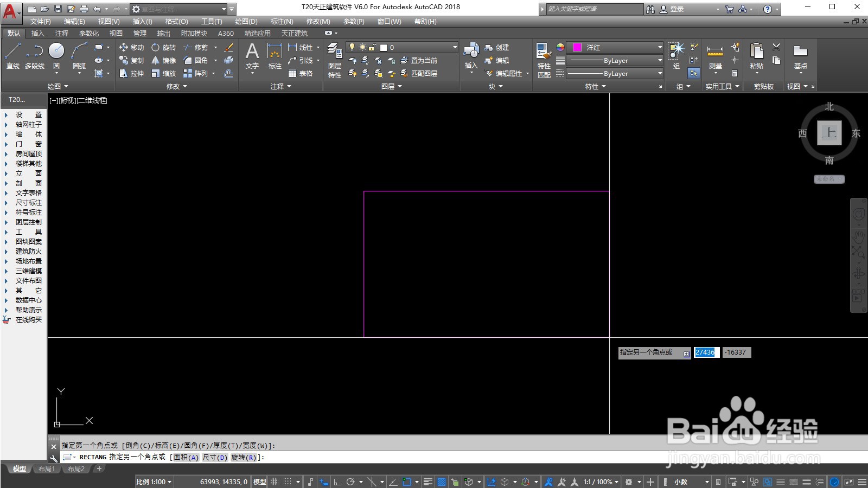
Task: Click the Text (文字) tool
Action: tap(252, 56)
